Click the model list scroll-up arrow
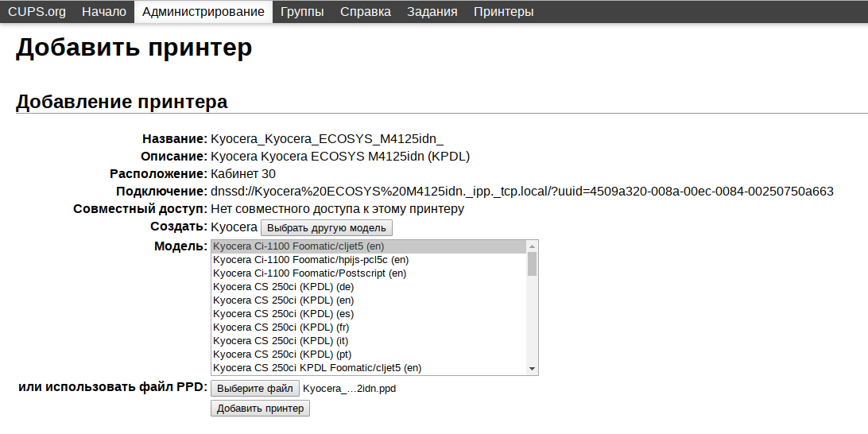Image resolution: width=868 pixels, height=434 pixels. [x=532, y=246]
